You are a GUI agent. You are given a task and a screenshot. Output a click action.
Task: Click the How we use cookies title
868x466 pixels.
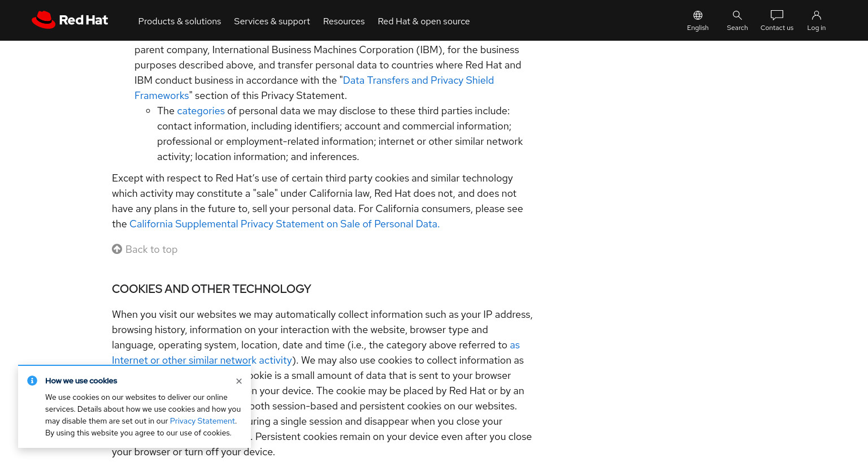coord(81,381)
